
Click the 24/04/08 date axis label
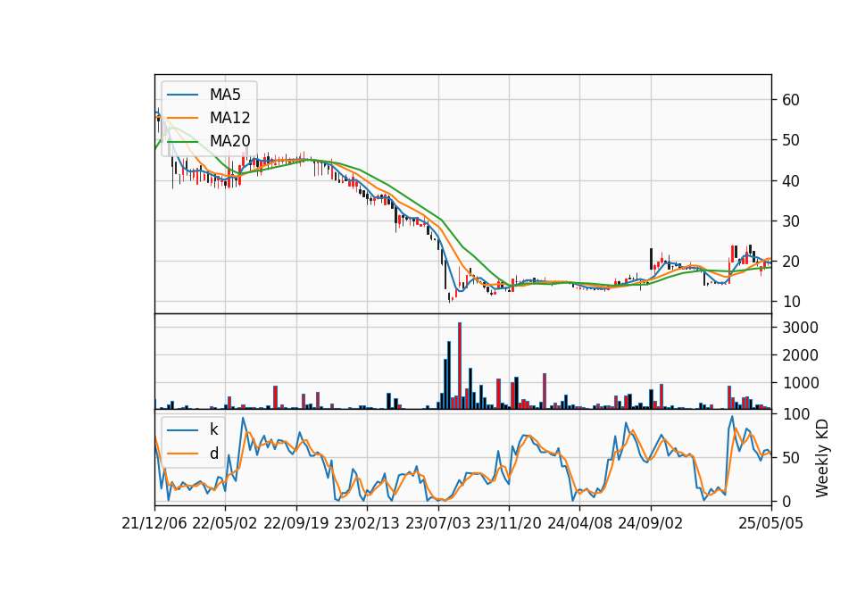click(x=580, y=523)
